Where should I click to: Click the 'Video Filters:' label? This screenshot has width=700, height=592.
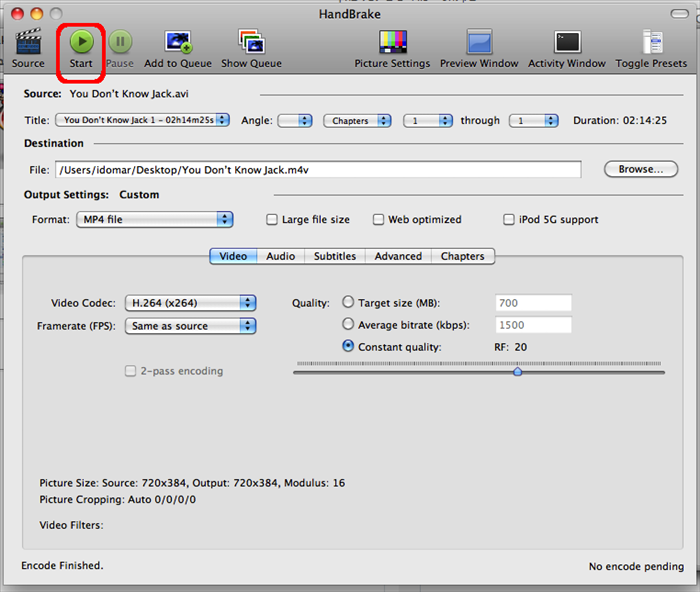(71, 525)
